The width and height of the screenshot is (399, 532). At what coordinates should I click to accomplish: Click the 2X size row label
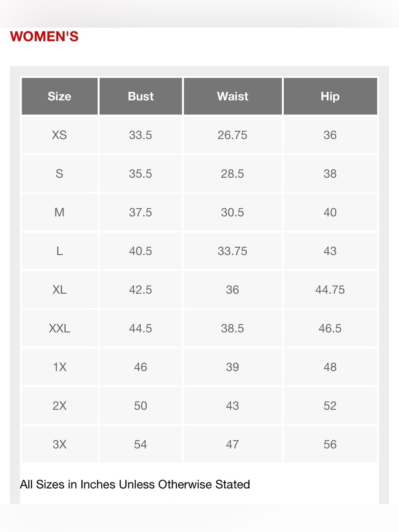coord(59,406)
